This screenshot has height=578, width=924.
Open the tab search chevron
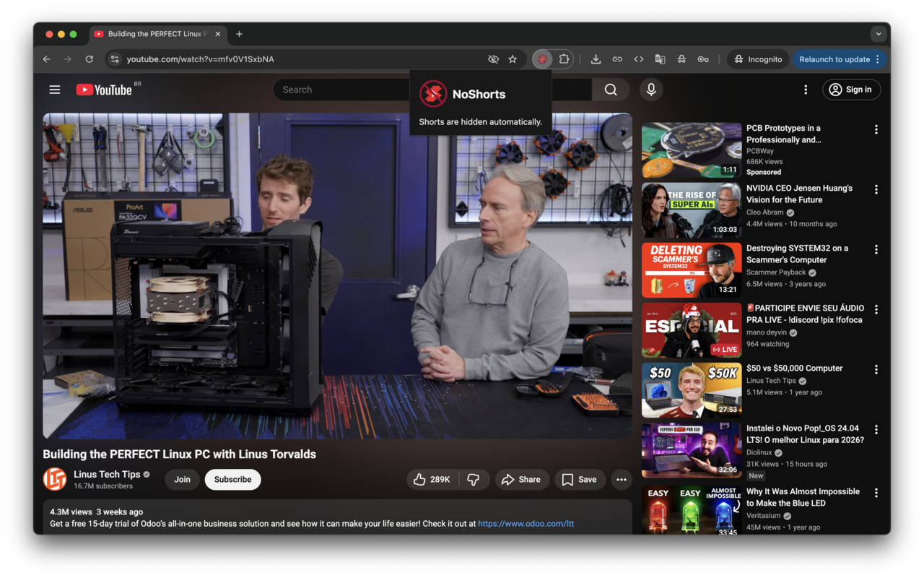pyautogui.click(x=879, y=34)
